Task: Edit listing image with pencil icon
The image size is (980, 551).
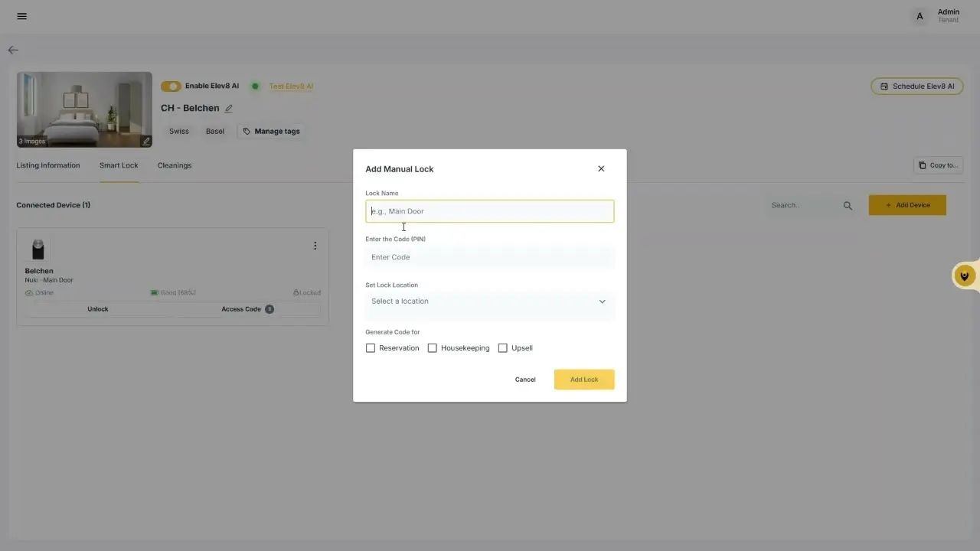Action: click(x=145, y=141)
